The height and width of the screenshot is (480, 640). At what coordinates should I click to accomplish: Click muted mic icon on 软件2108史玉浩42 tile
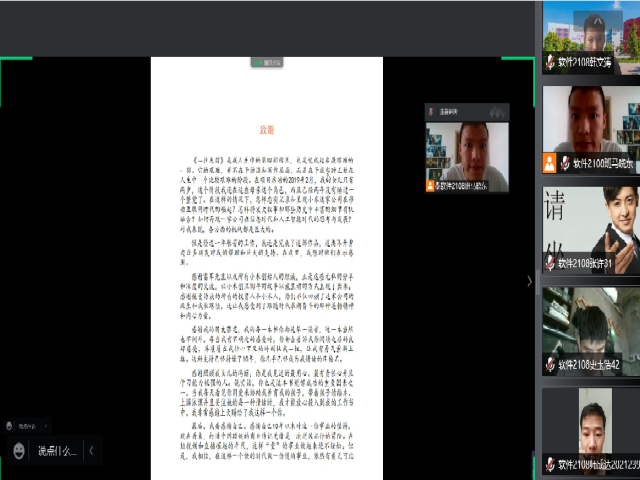pos(550,364)
